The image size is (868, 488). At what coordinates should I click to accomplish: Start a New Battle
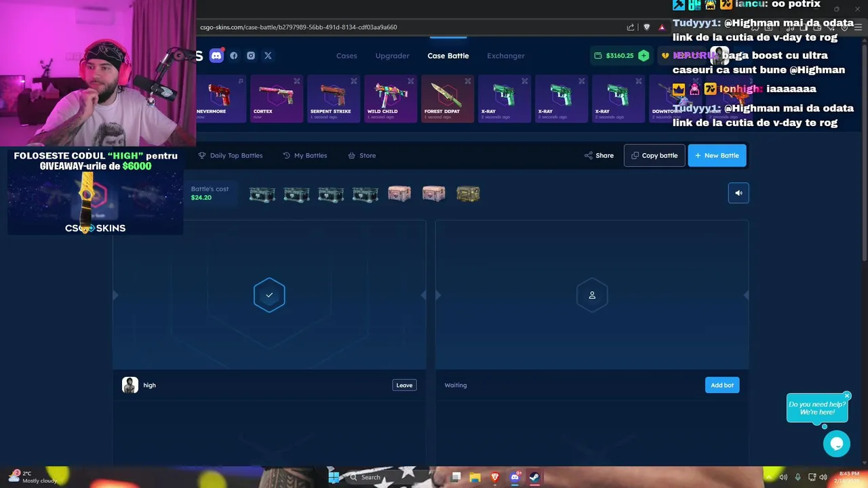pyautogui.click(x=717, y=155)
